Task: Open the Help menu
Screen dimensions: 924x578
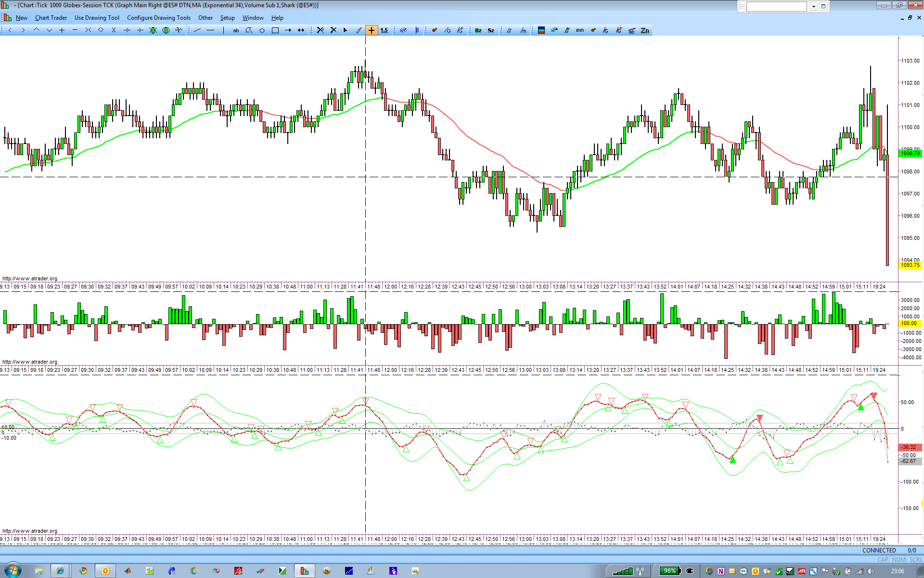Action: (277, 18)
